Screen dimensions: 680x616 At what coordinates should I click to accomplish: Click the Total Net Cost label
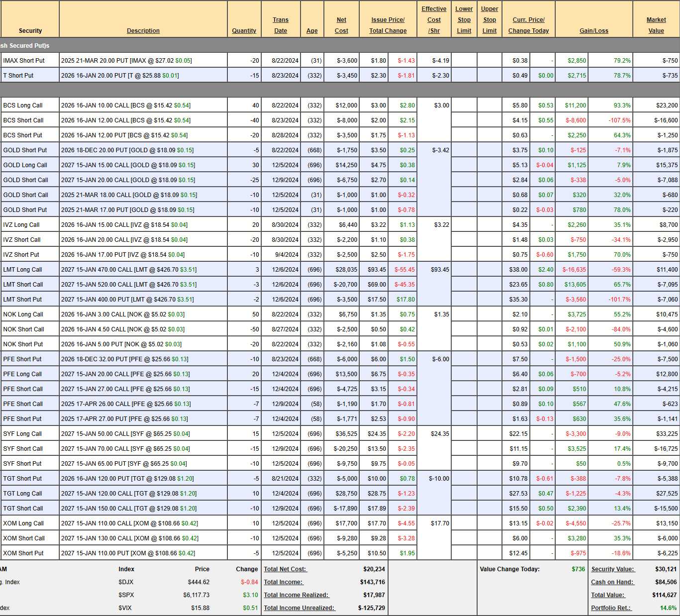(285, 569)
